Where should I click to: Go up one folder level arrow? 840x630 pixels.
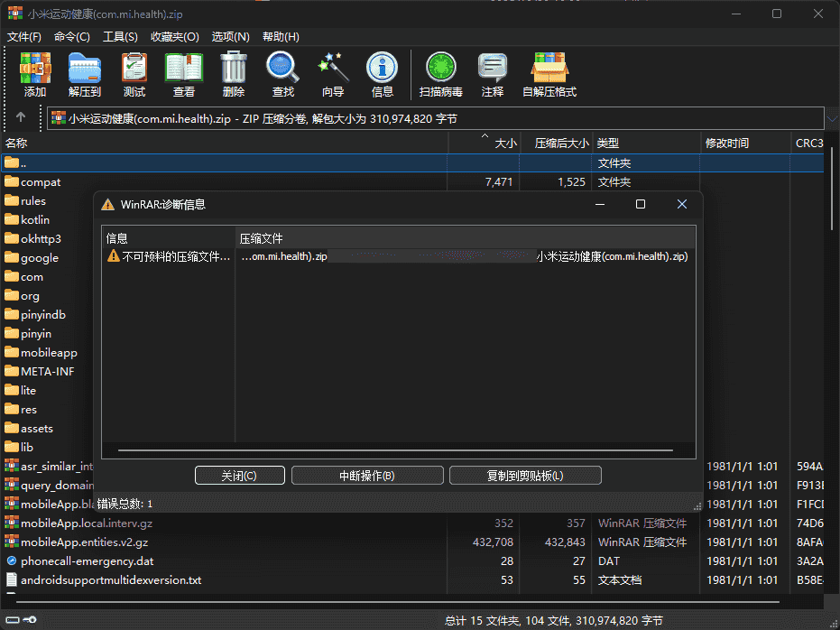coord(21,117)
